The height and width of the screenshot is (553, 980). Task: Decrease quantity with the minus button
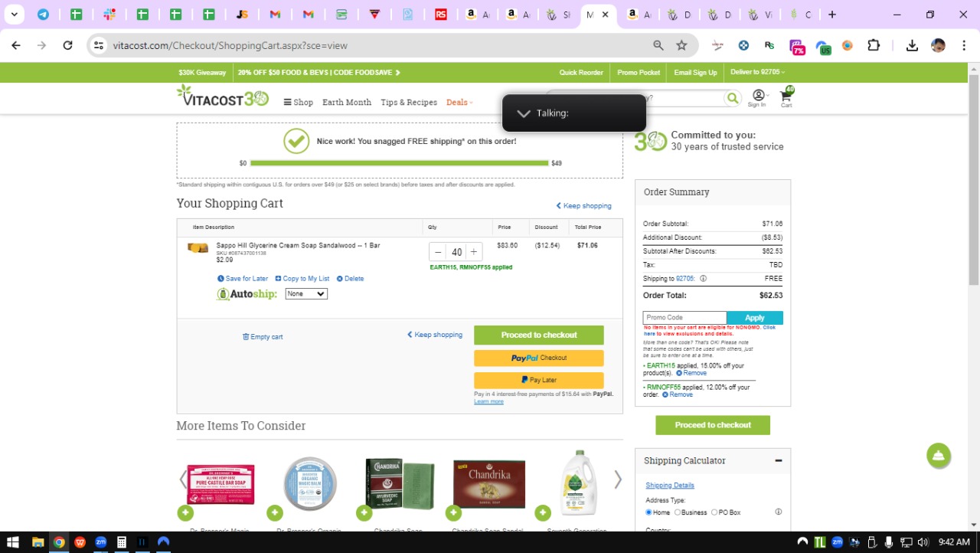click(438, 252)
